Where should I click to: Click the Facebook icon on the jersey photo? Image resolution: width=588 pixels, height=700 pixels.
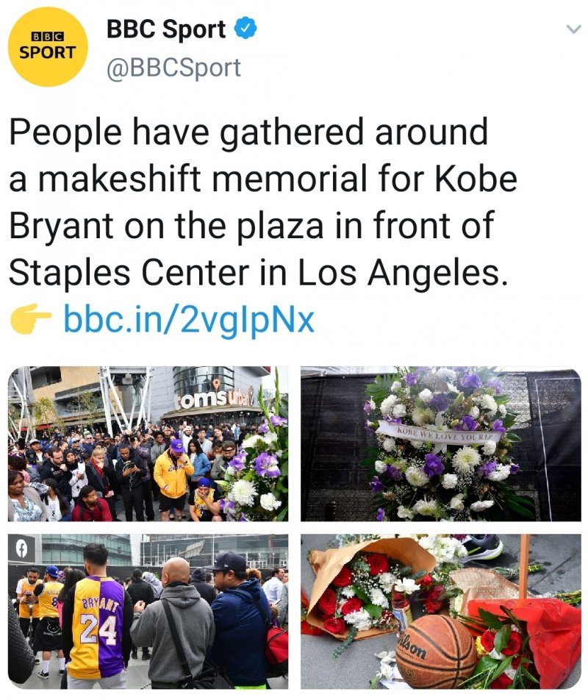coord(21,548)
